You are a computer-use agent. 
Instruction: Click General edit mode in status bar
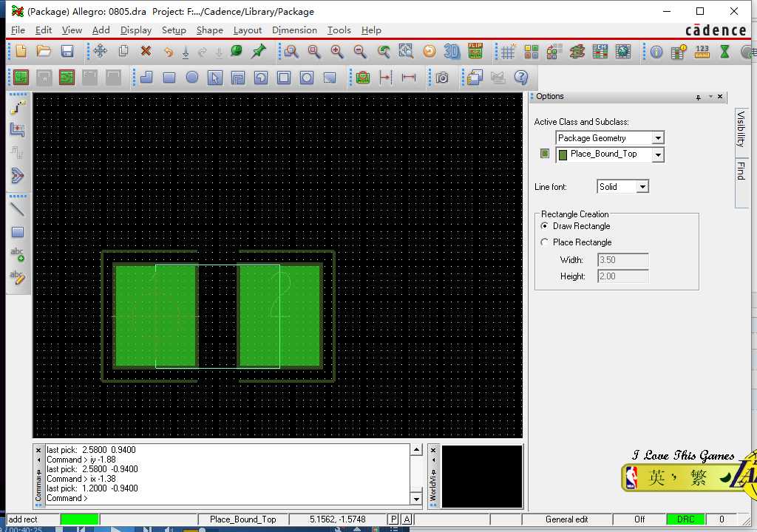[567, 519]
